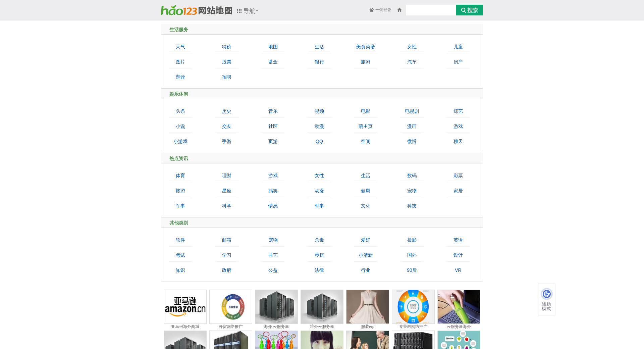Image resolution: width=644 pixels, height=349 pixels.
Task: Open the 聊天 link
Action: (x=458, y=142)
